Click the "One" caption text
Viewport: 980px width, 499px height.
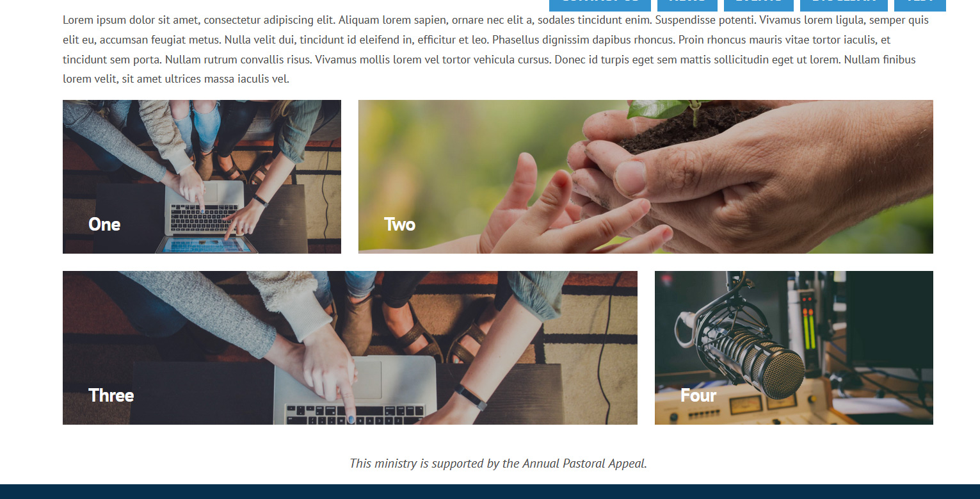click(104, 224)
